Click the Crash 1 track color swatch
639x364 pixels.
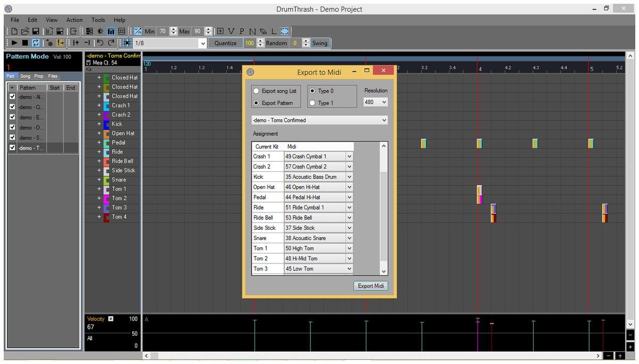(x=106, y=105)
